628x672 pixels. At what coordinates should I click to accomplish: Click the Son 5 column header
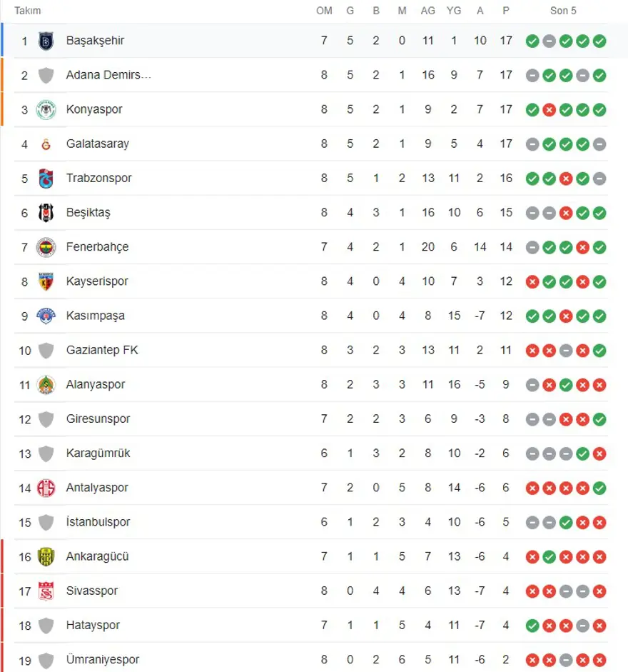click(563, 11)
